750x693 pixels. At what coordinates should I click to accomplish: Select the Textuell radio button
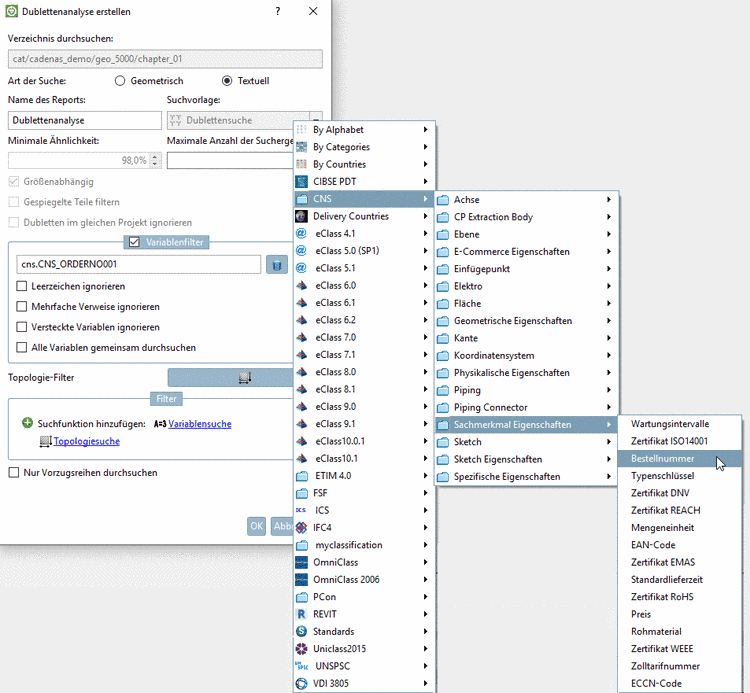(x=227, y=81)
